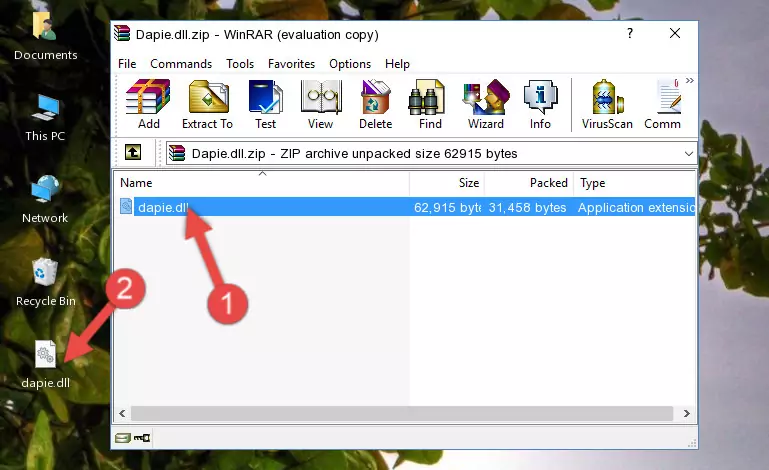Select the Network desktop icon
Screen dimensions: 769x470
pyautogui.click(x=45, y=199)
